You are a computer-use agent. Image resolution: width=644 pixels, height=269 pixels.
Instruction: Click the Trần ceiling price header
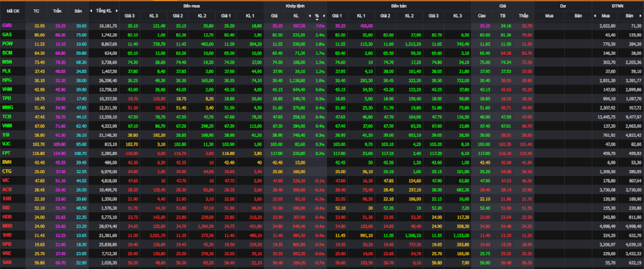point(57,11)
